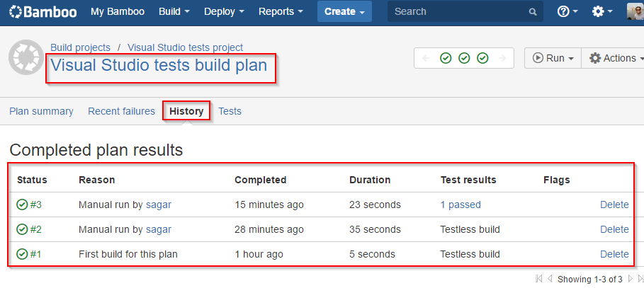Open the help question-mark menu
This screenshot has height=288, width=644.
(567, 11)
